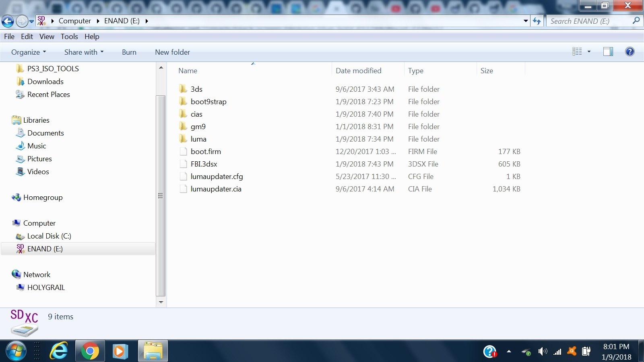Screen dimensions: 644x362
Task: Select the boot.firm file
Action: 206,152
